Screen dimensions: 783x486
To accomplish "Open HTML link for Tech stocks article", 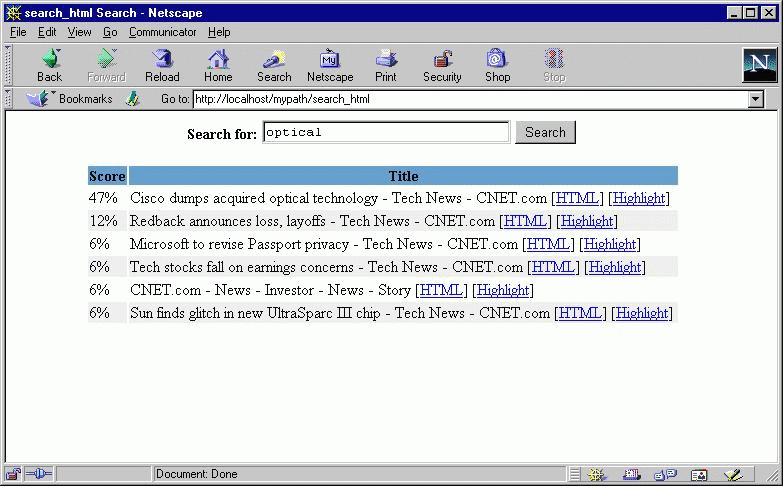I will tap(553, 267).
